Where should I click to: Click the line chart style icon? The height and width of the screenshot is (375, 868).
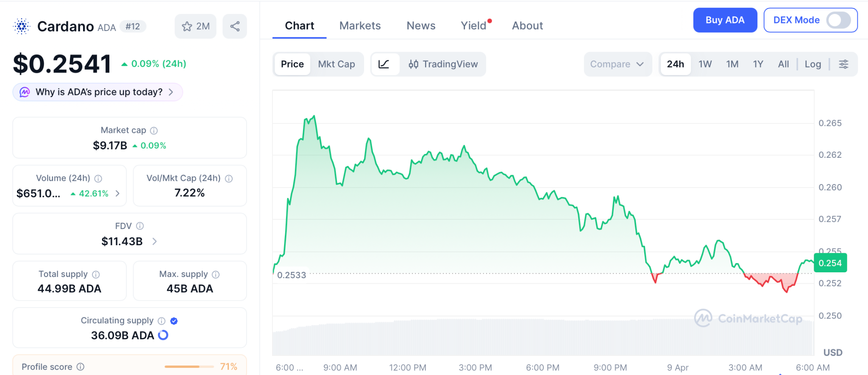coord(384,64)
